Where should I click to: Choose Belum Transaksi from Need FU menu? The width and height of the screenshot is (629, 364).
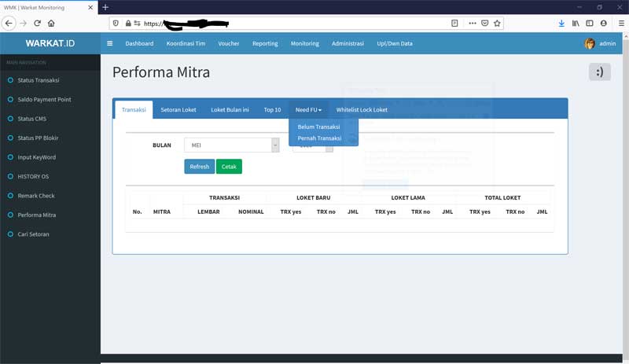[x=318, y=127]
